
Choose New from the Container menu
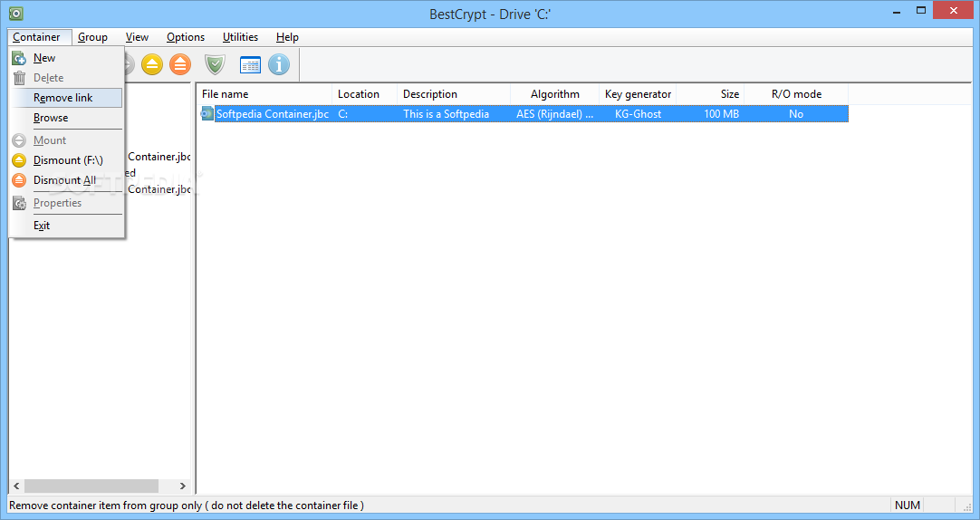pos(67,58)
